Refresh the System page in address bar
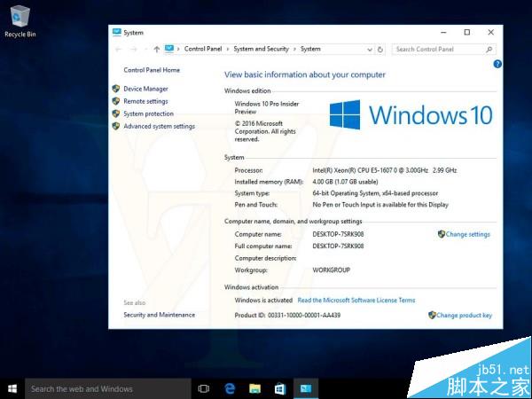Screen dimensions: 532x399 (382, 50)
